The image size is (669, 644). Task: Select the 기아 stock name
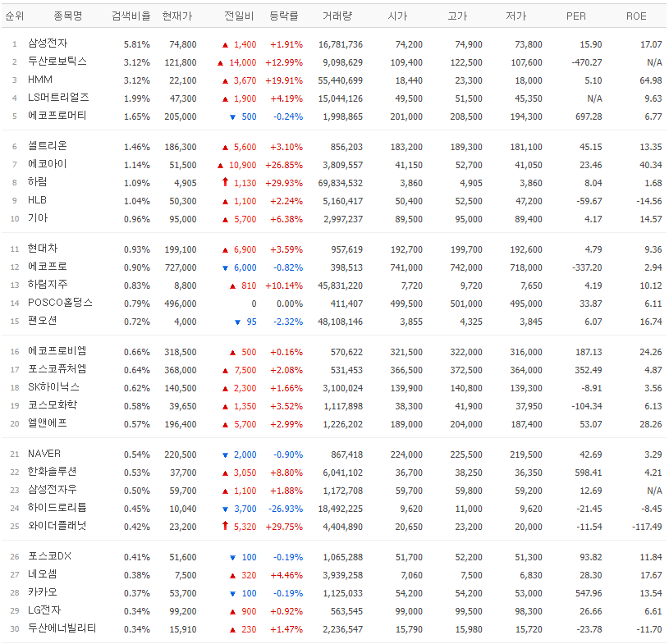point(38,218)
